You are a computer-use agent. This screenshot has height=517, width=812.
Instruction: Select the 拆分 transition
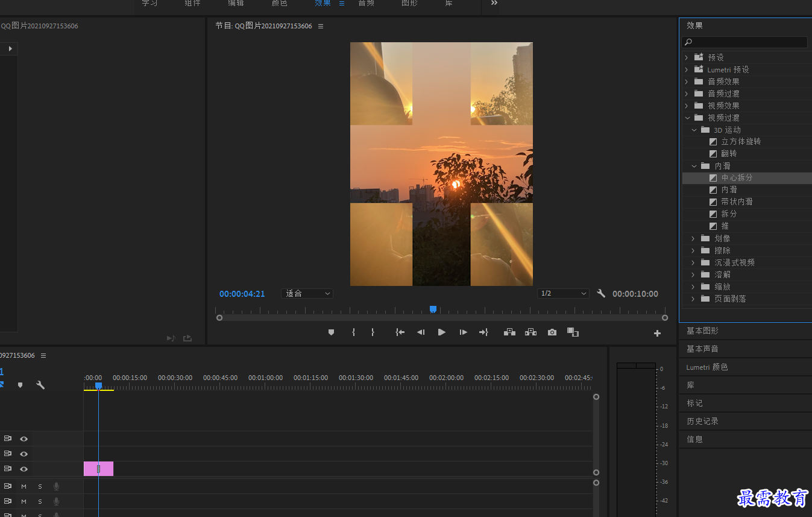pos(729,214)
